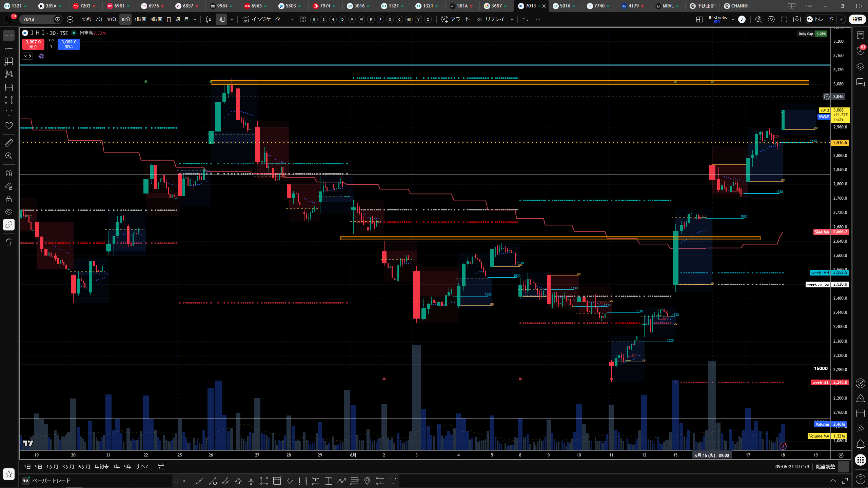The width and height of the screenshot is (868, 488).
Task: Open the alerts bell icon in right sidebar
Action: [860, 444]
